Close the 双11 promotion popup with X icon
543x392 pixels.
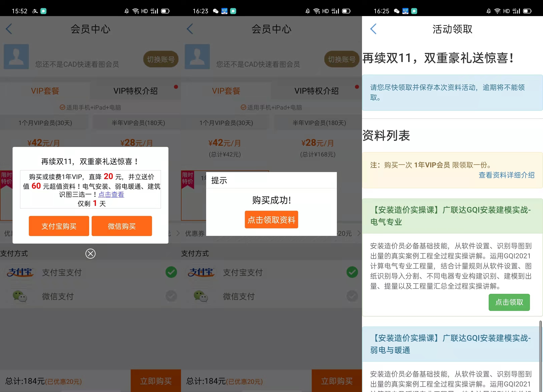90,254
